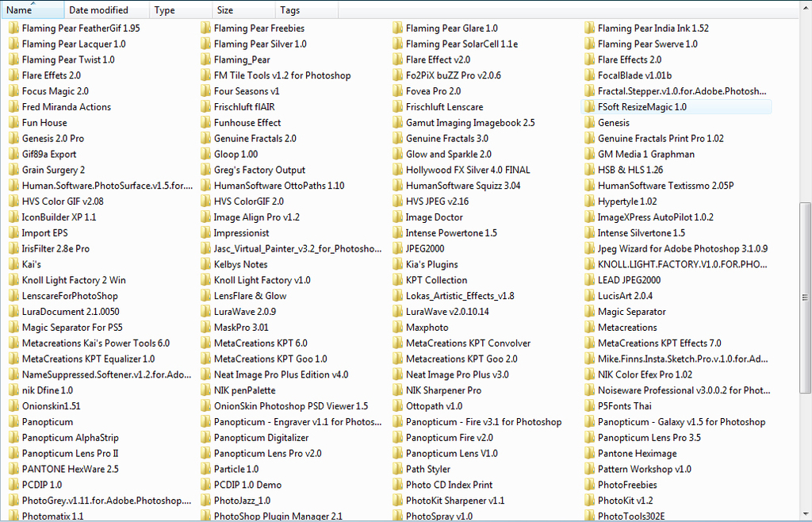Select the Hypertyle 1.02 folder icon
812x522 pixels.
pyautogui.click(x=590, y=202)
